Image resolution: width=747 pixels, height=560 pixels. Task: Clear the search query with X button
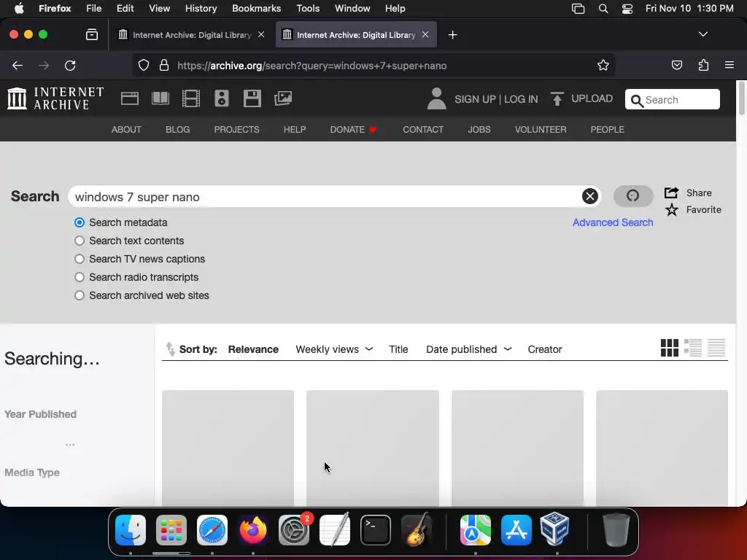click(x=589, y=196)
